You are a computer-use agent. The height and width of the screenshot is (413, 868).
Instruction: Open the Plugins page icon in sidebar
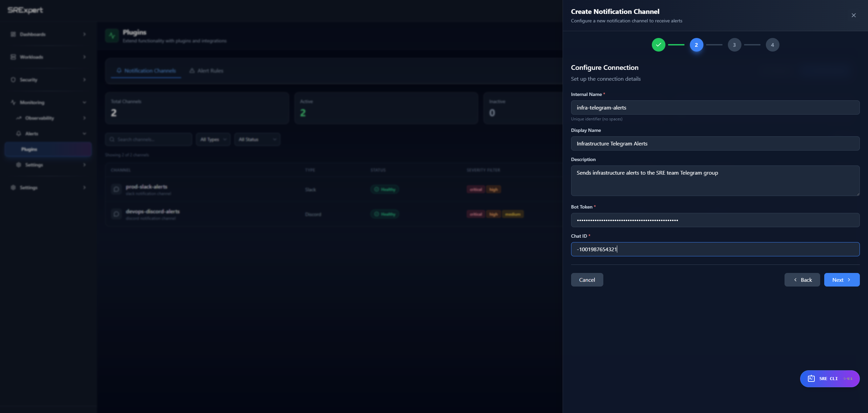pyautogui.click(x=29, y=149)
